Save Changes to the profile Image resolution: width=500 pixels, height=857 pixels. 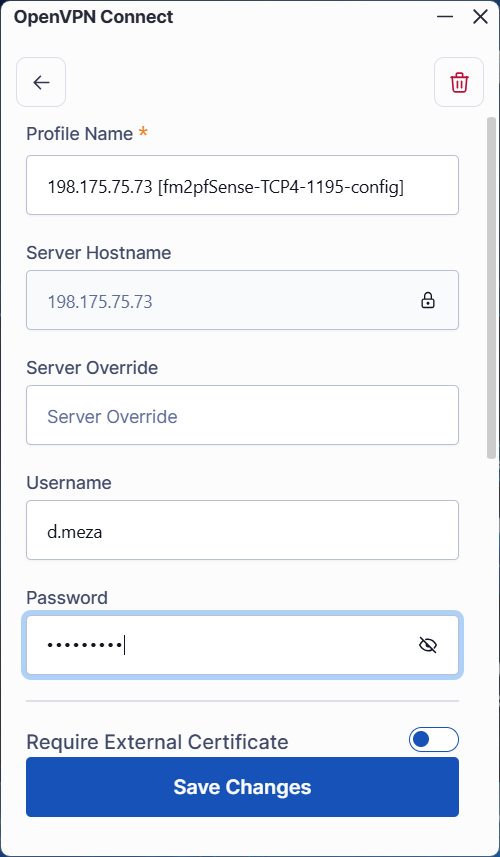click(x=242, y=787)
